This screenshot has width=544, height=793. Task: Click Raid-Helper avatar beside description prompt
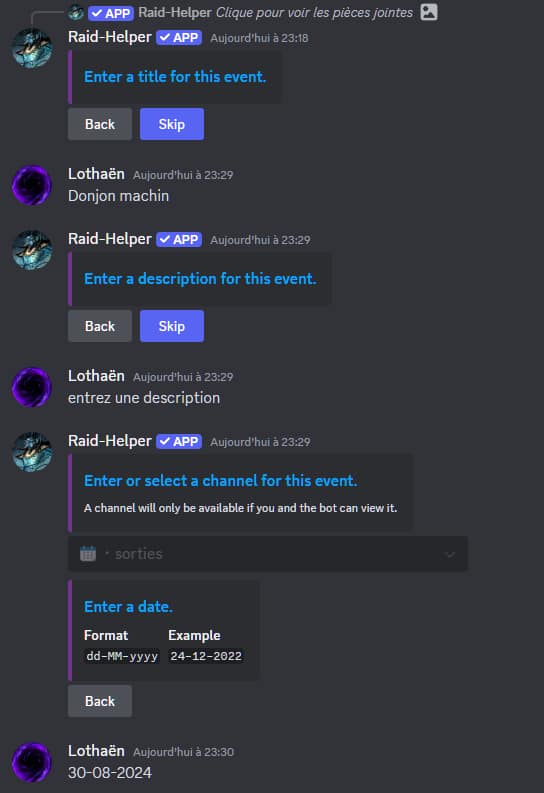[x=32, y=250]
